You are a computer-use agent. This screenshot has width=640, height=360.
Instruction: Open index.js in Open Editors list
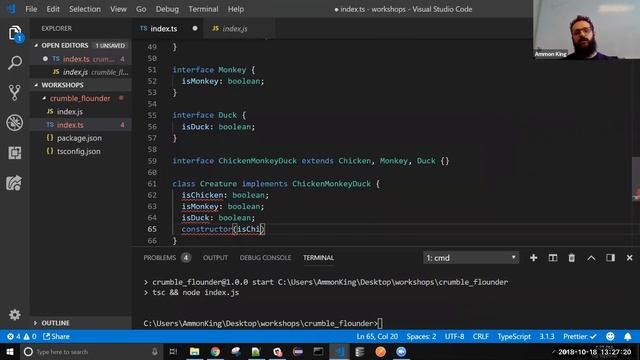pyautogui.click(x=81, y=72)
